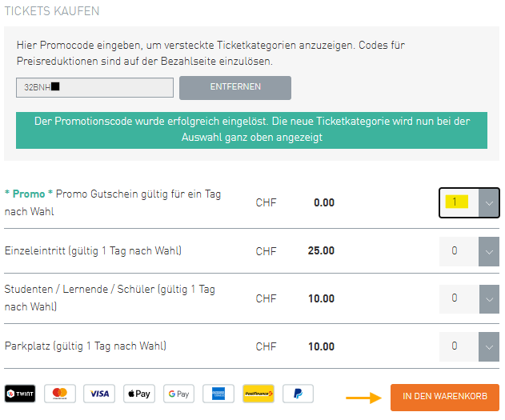The width and height of the screenshot is (505, 420).
Task: Select the American Express icon
Action: tap(218, 394)
